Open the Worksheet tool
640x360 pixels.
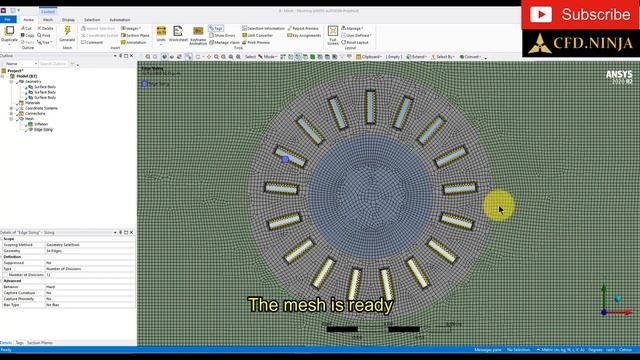(178, 34)
